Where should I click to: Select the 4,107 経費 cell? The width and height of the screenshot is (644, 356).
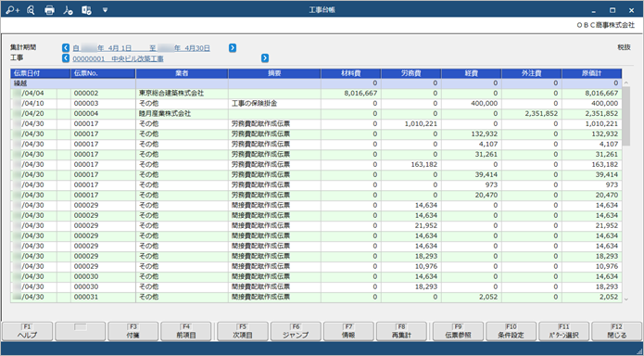[x=472, y=145]
